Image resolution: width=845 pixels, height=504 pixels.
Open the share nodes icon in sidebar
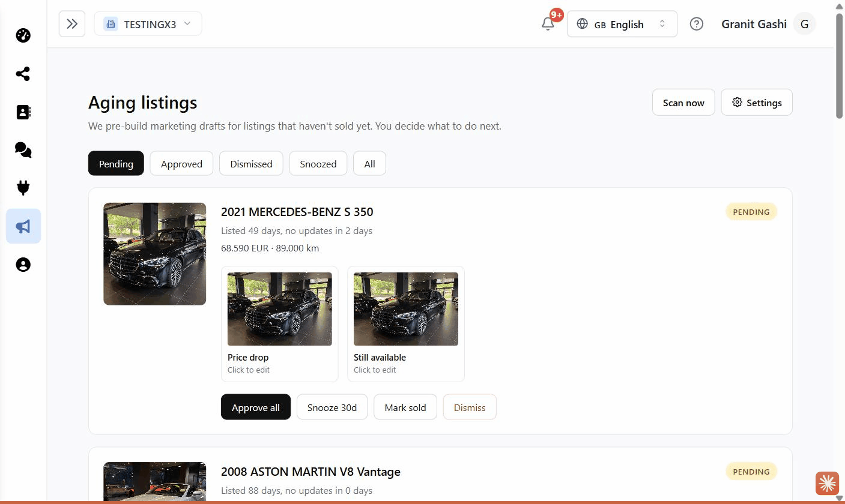[23, 74]
